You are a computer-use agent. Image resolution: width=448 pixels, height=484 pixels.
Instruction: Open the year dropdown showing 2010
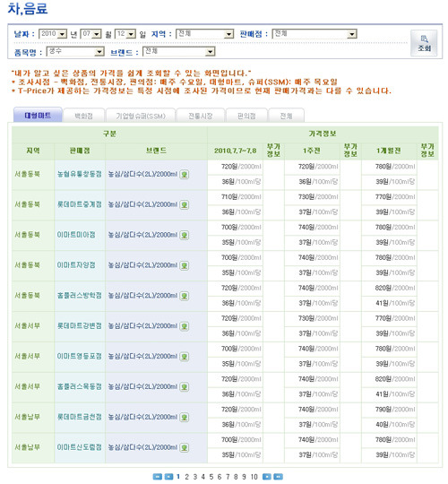(x=53, y=34)
